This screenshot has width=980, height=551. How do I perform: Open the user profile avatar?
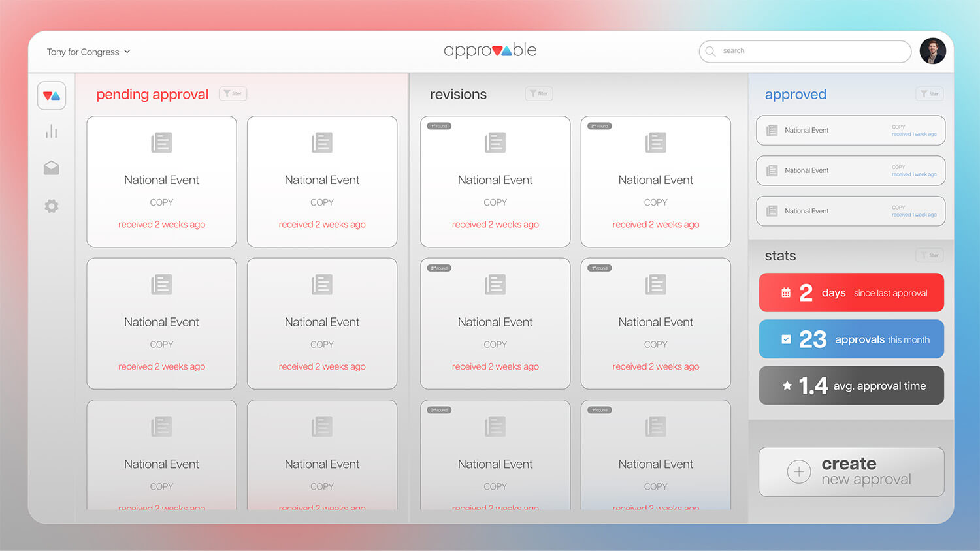click(x=932, y=51)
